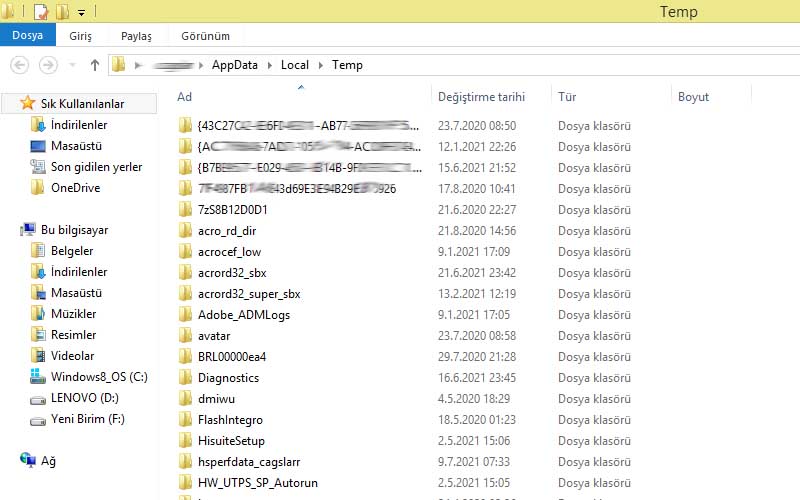
Task: Click the New folder icon in the title bar
Action: [62, 12]
